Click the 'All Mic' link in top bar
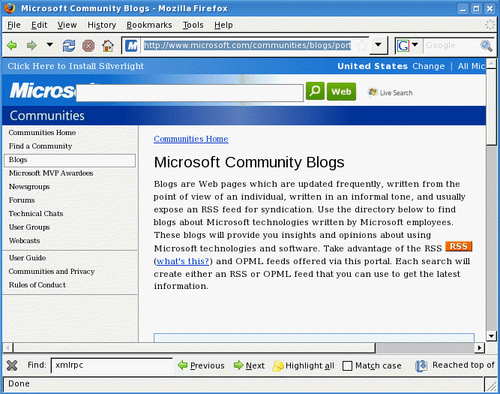500x394 pixels. coord(471,66)
